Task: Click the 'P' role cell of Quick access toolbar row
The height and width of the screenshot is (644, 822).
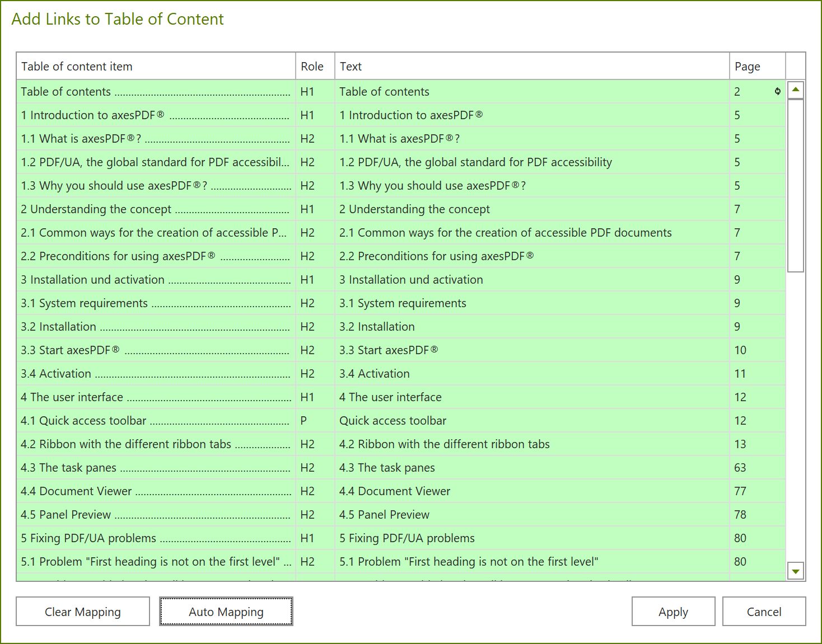Action: 315,421
